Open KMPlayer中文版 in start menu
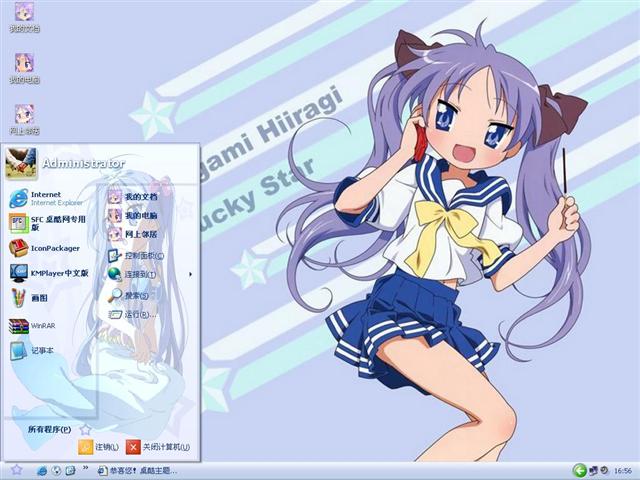640x480 pixels. pyautogui.click(x=49, y=273)
